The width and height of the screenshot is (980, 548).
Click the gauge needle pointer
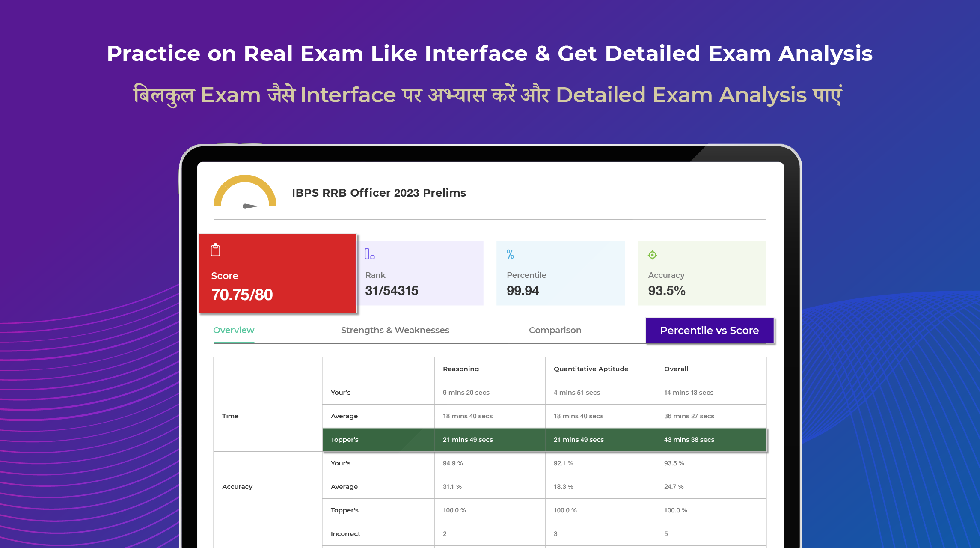(x=250, y=206)
